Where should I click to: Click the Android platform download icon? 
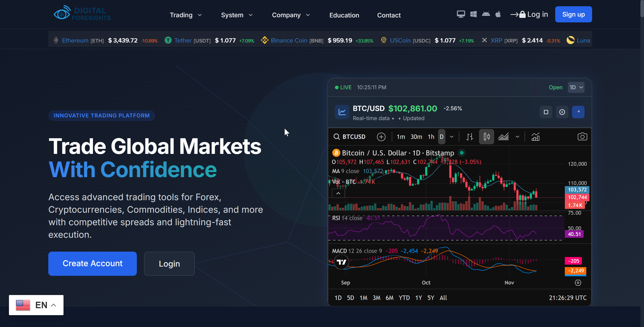click(486, 14)
